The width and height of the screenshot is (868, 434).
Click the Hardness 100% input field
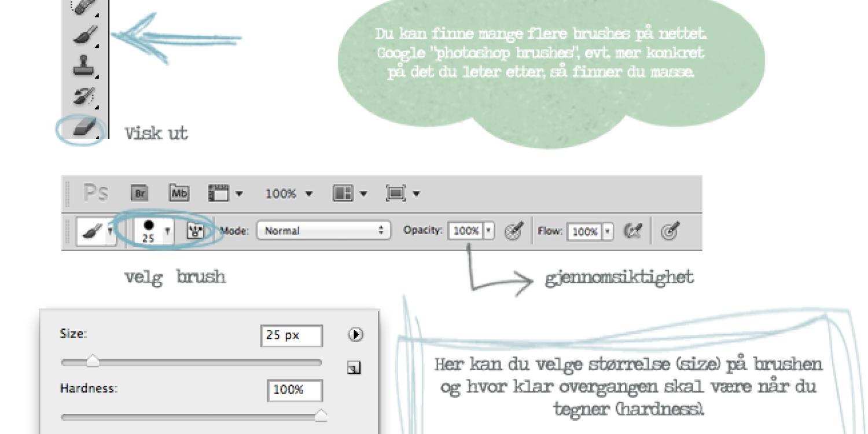[295, 390]
